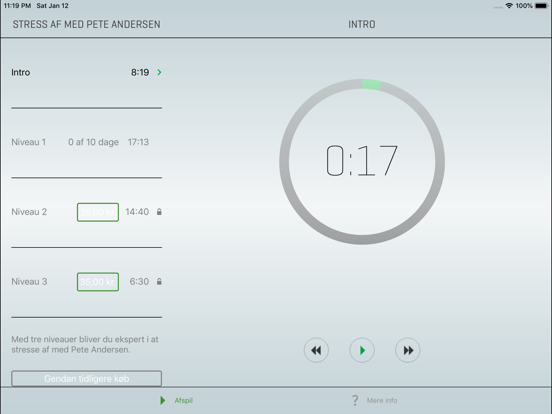This screenshot has height=414, width=552.
Task: Tap the circular progress ring's green segment
Action: pyautogui.click(x=371, y=84)
